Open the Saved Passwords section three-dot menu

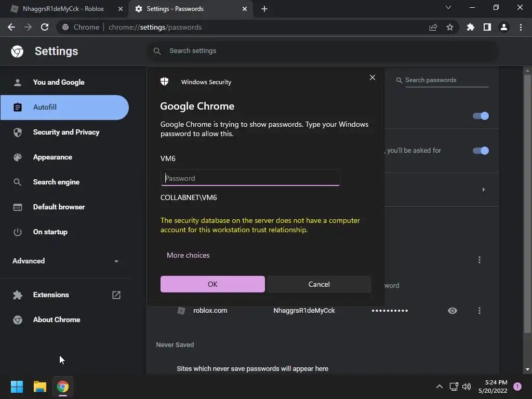point(480,260)
